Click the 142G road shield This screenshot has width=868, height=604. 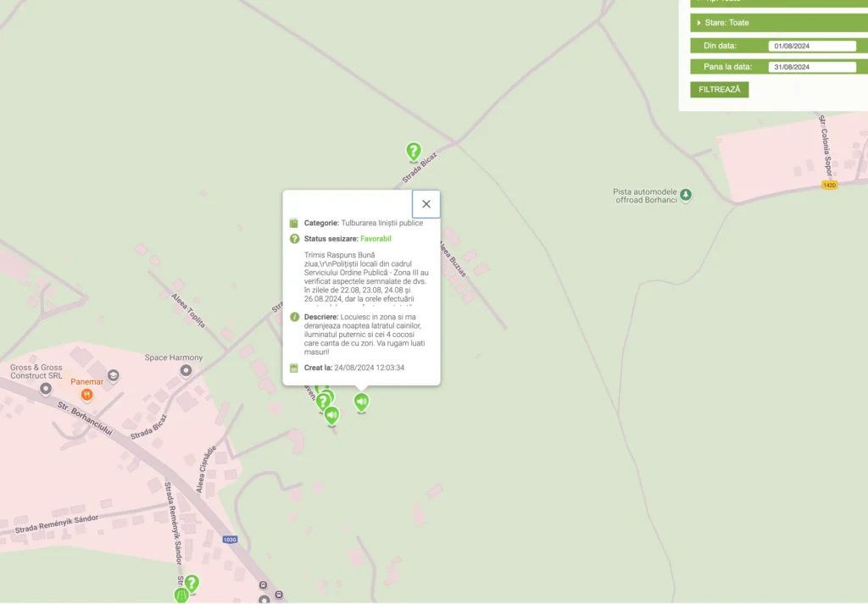click(829, 185)
